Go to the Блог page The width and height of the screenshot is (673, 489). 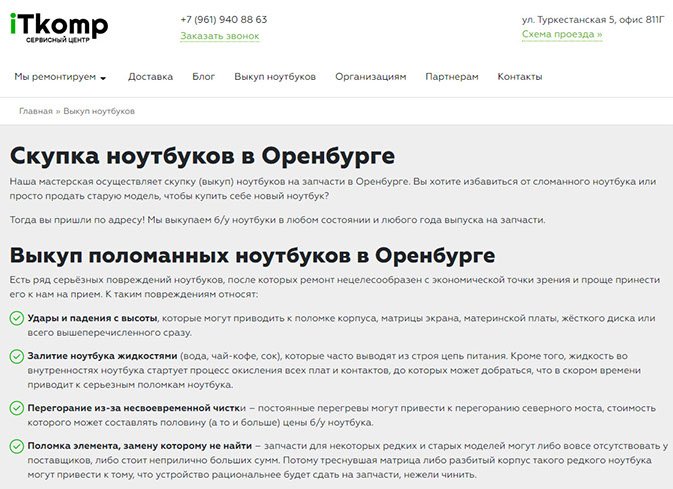(203, 77)
